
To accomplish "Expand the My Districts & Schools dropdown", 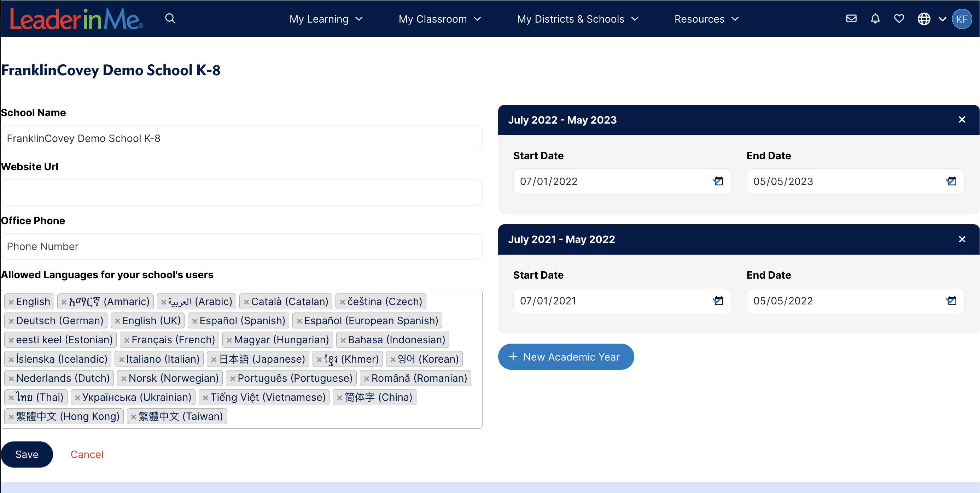I will [578, 19].
